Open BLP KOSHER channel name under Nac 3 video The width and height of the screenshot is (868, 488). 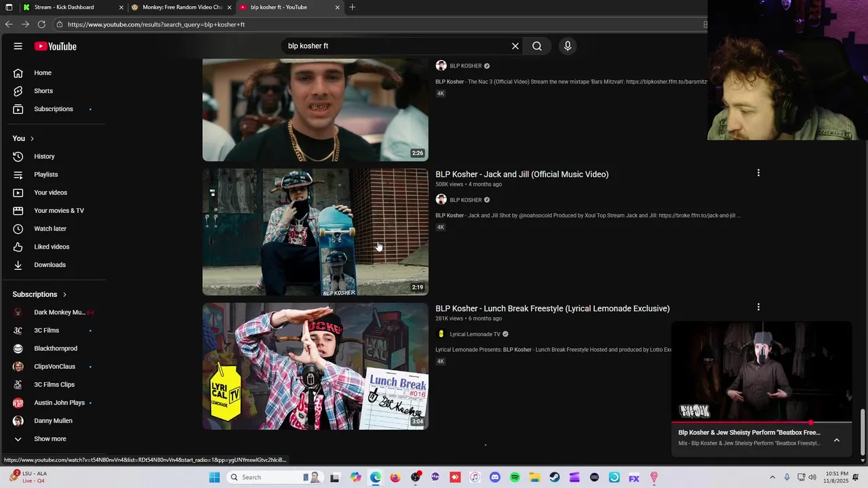pos(466,66)
